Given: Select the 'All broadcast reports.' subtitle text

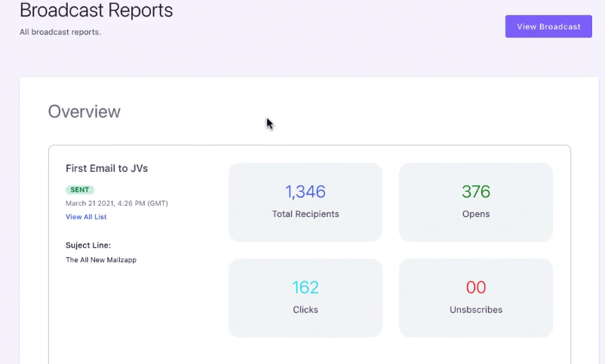Looking at the screenshot, I should point(60,32).
